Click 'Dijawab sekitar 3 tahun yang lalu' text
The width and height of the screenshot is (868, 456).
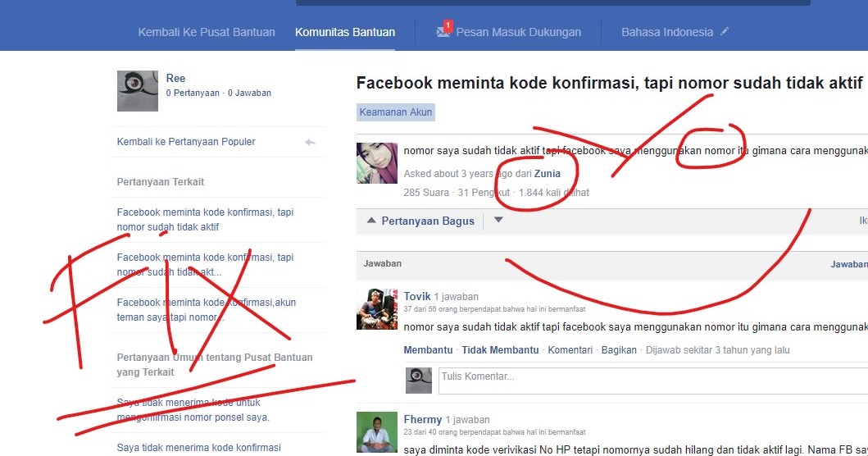pos(718,350)
